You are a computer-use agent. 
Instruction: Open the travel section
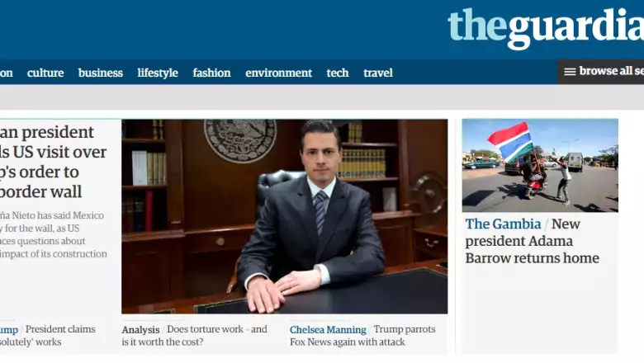[x=378, y=73]
